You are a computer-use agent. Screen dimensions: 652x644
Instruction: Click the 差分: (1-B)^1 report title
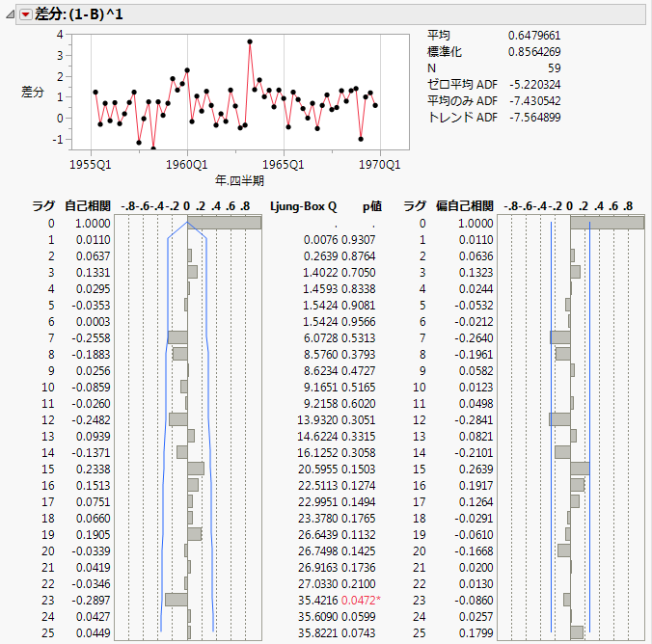tap(79, 13)
